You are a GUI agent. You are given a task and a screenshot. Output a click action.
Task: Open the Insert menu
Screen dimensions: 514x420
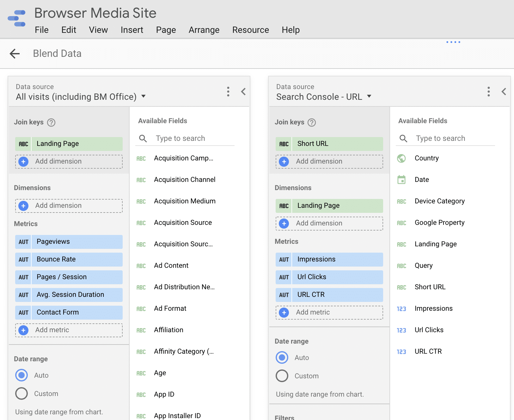click(x=132, y=30)
